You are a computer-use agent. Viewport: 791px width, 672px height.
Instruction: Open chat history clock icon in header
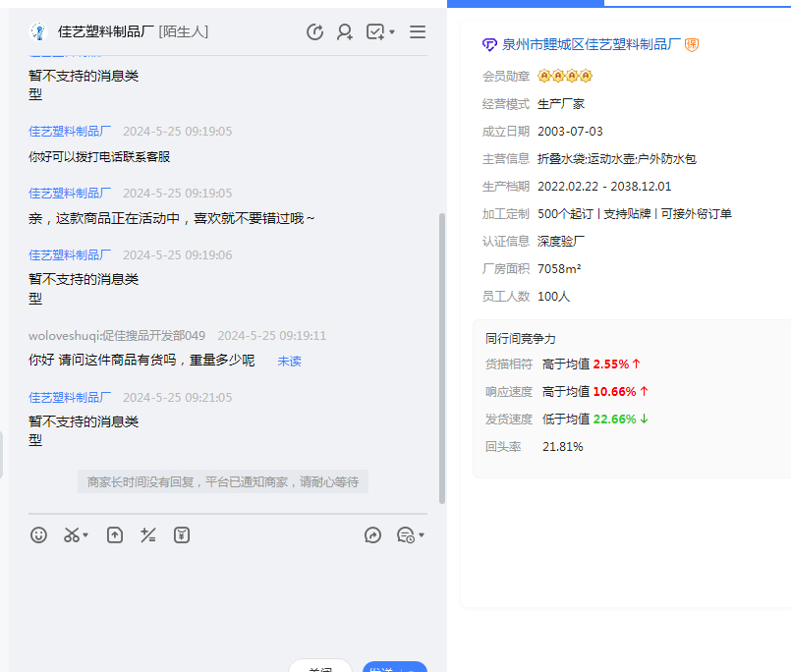coord(314,32)
